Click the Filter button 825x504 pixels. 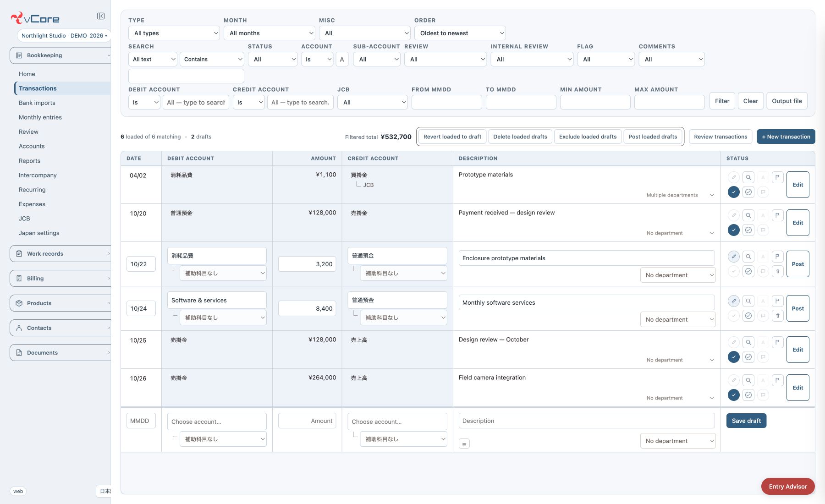(x=722, y=101)
